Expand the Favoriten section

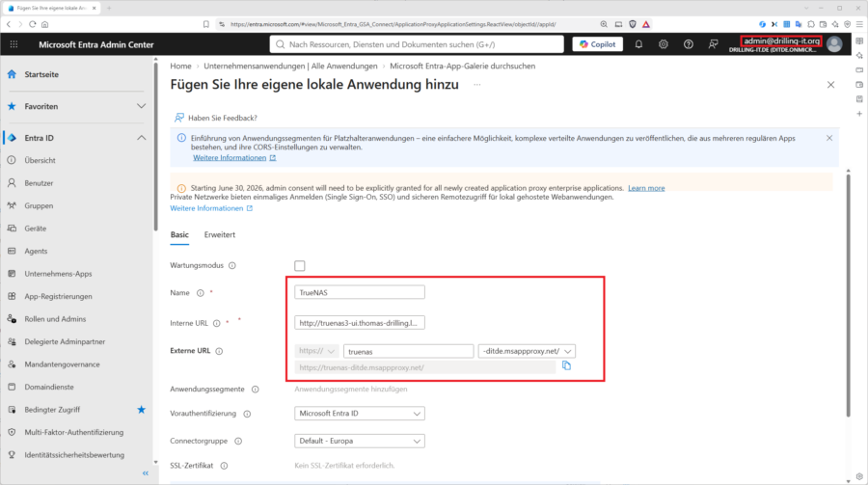pyautogui.click(x=141, y=106)
